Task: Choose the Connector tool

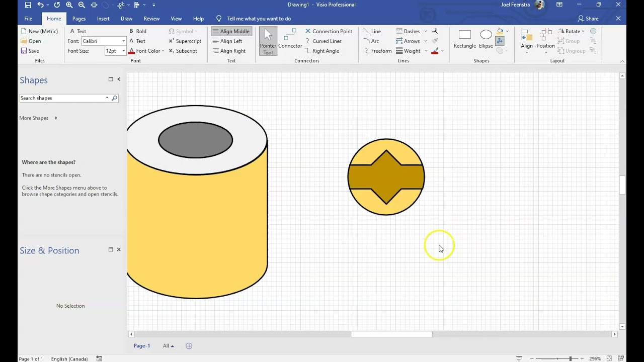Action: click(x=290, y=39)
